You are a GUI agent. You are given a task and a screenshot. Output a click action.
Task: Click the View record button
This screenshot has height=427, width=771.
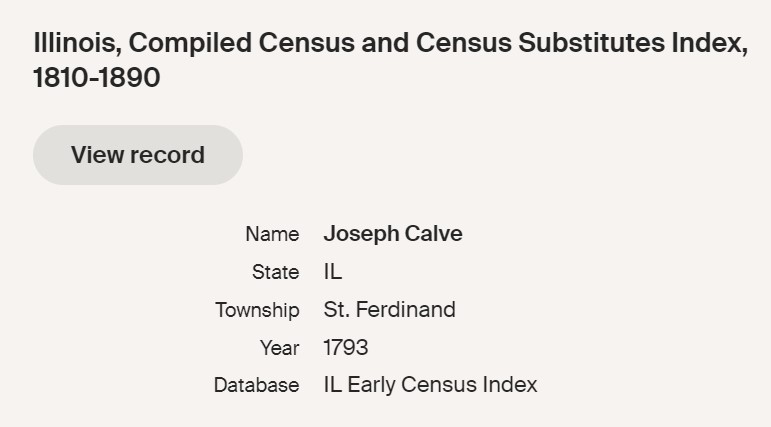[x=138, y=155]
